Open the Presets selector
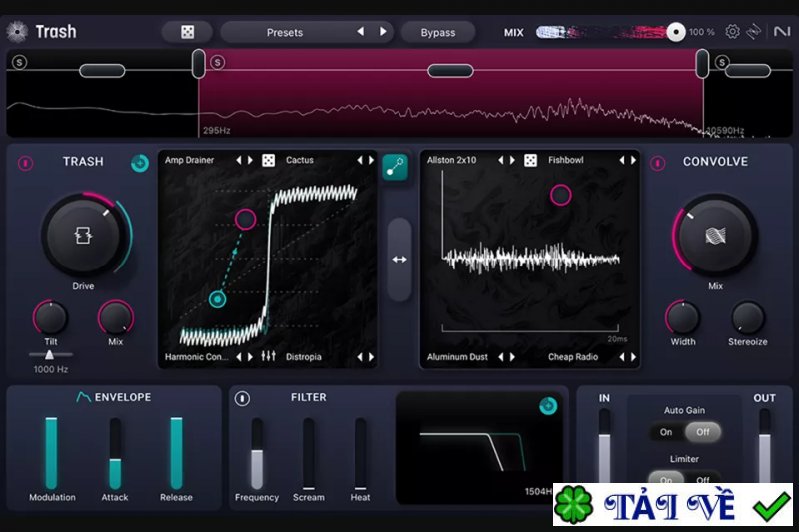799x532 pixels. 285,32
